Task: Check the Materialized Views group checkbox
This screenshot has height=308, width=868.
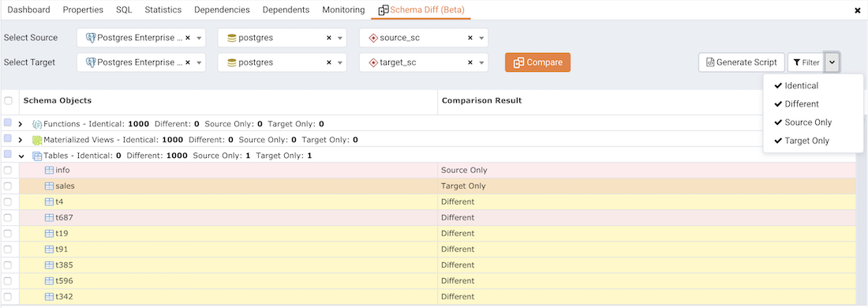Action: 8,138
